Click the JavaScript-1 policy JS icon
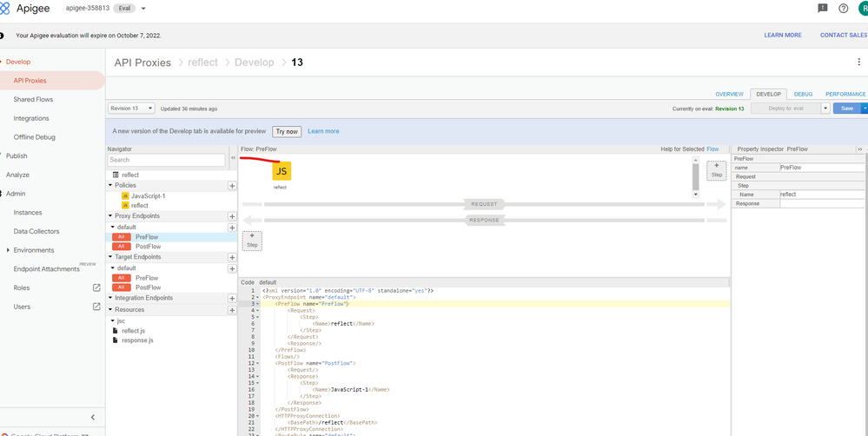868x436 pixels. 125,196
